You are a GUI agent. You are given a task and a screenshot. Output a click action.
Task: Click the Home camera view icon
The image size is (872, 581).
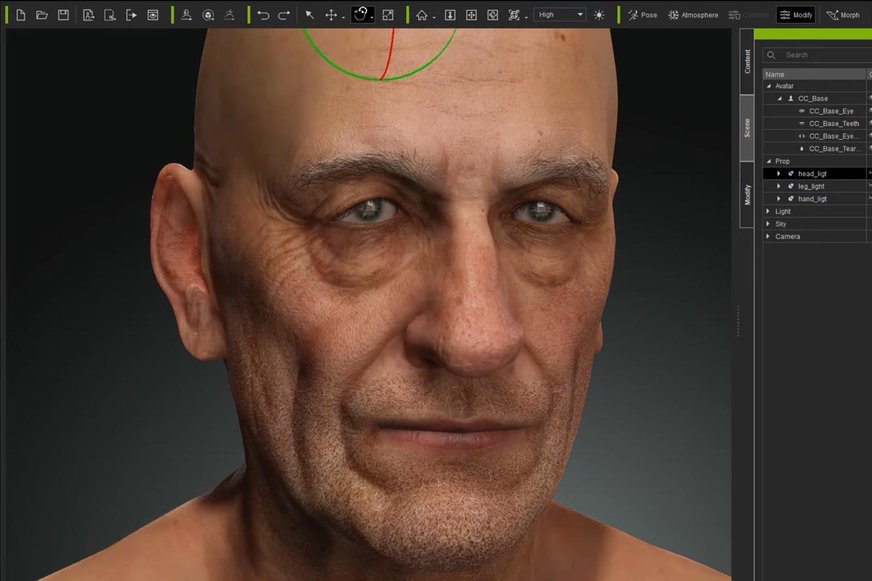[422, 15]
